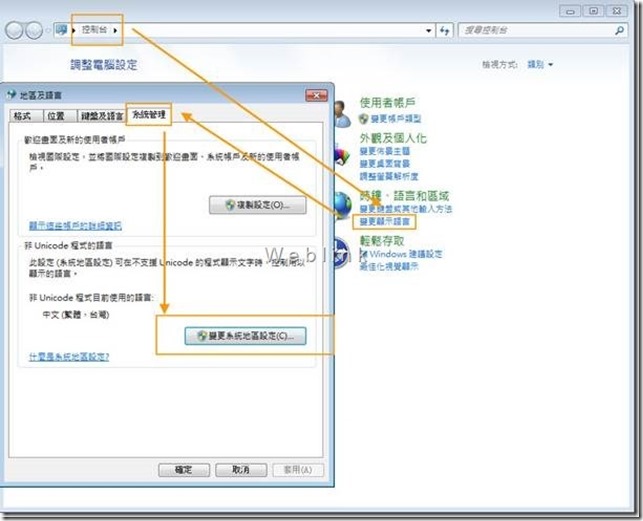
Task: Click the 複製設定(O)... button
Action: [258, 205]
